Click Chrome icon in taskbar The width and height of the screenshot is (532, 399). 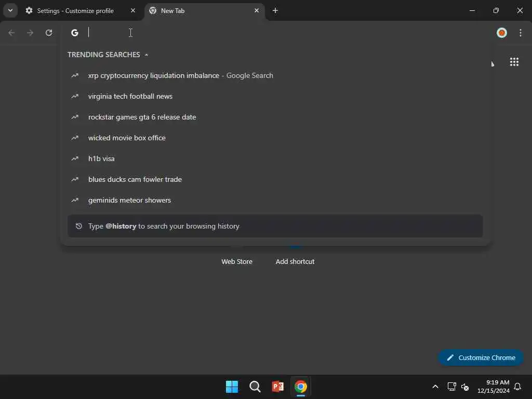point(301,387)
